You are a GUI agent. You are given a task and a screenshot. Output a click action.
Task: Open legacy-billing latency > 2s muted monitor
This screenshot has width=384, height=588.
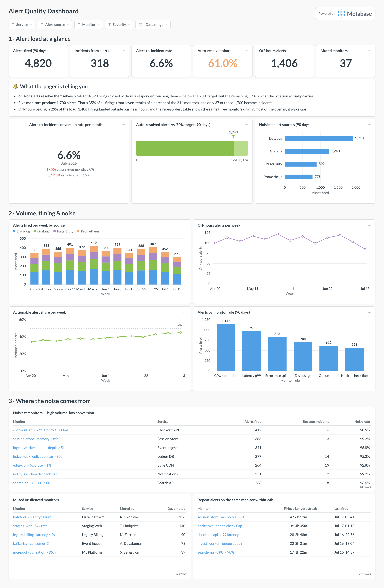(x=34, y=535)
